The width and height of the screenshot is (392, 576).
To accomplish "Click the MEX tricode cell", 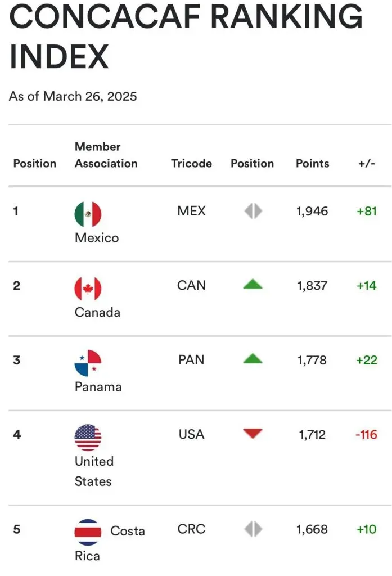I will [x=191, y=211].
